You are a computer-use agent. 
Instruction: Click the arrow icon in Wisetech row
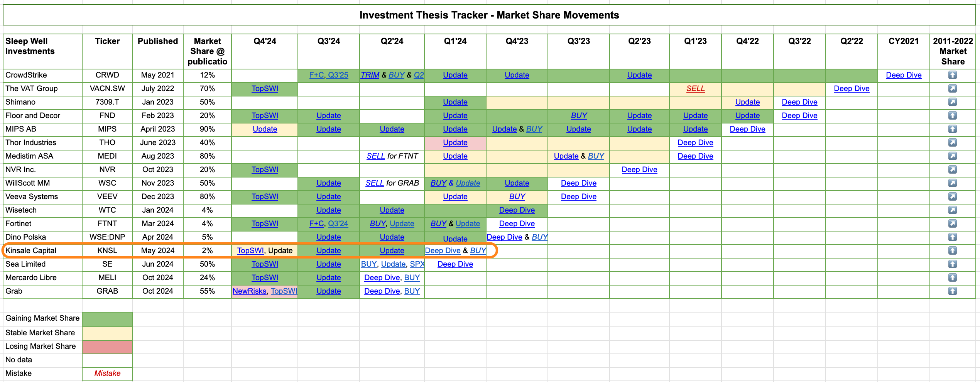[952, 210]
